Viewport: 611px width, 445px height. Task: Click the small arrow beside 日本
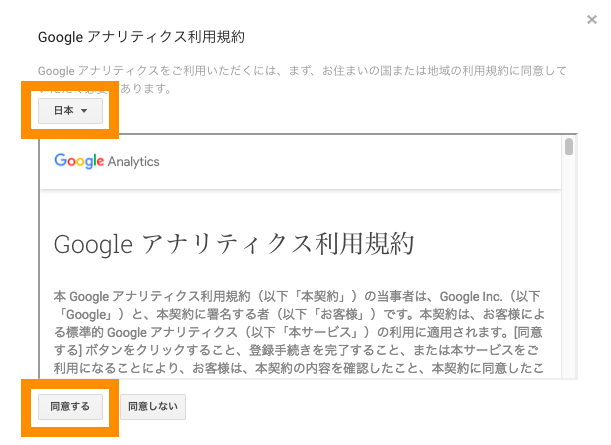pyautogui.click(x=84, y=111)
